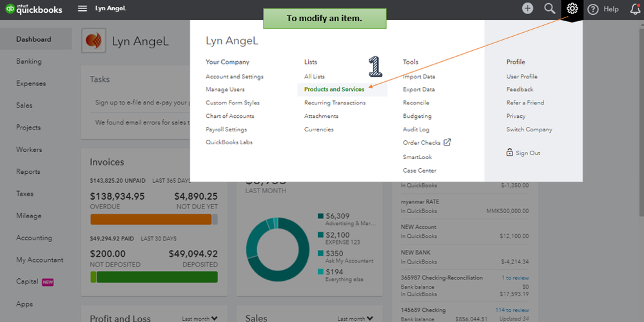Open Order Checks external link
The width and height of the screenshot is (644, 322).
click(427, 143)
